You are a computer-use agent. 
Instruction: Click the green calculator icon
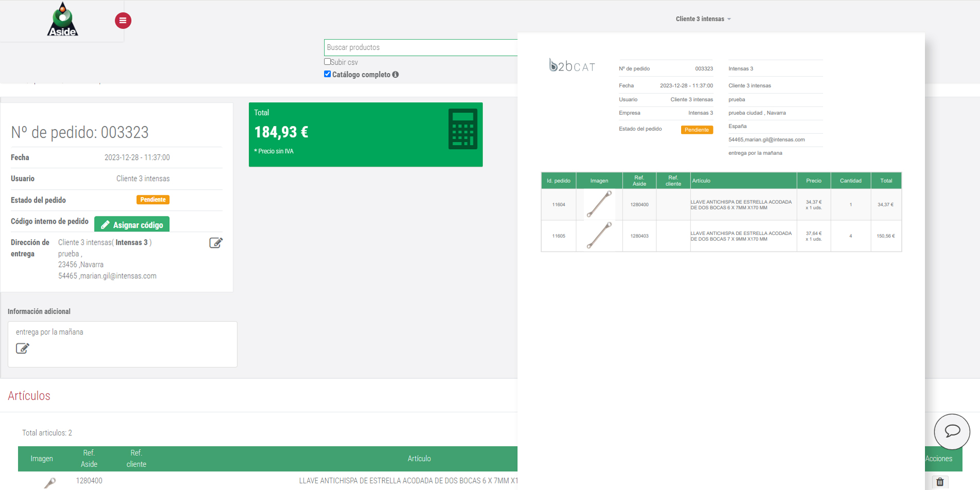462,129
